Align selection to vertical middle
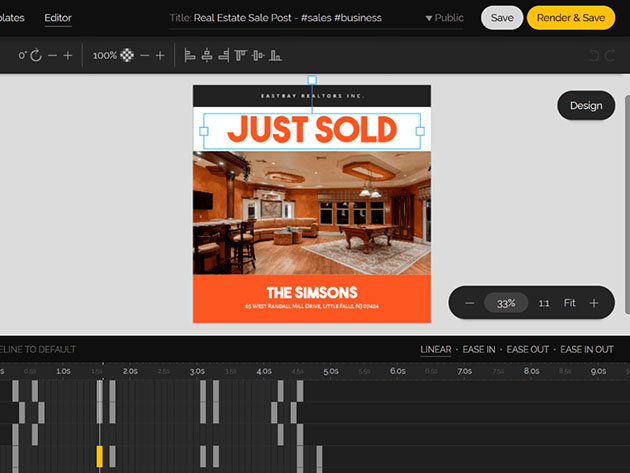 (258, 56)
